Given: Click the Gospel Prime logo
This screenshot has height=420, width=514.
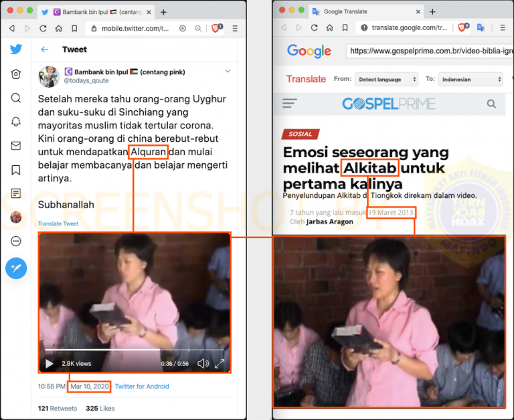Looking at the screenshot, I should pos(389,104).
